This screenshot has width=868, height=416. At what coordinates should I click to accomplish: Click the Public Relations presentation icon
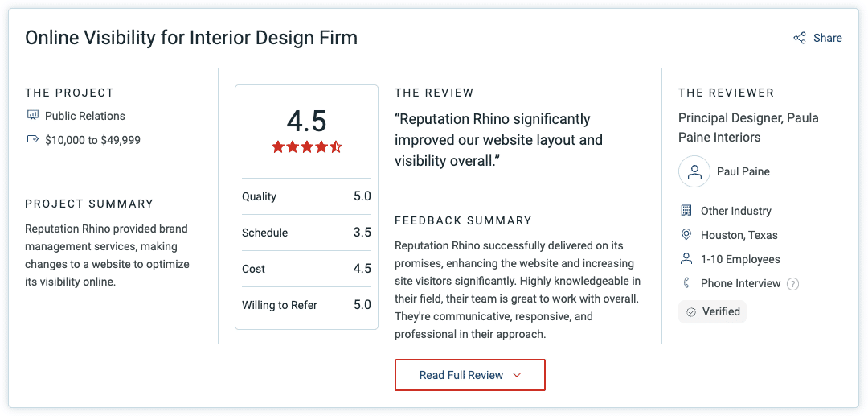[x=33, y=116]
